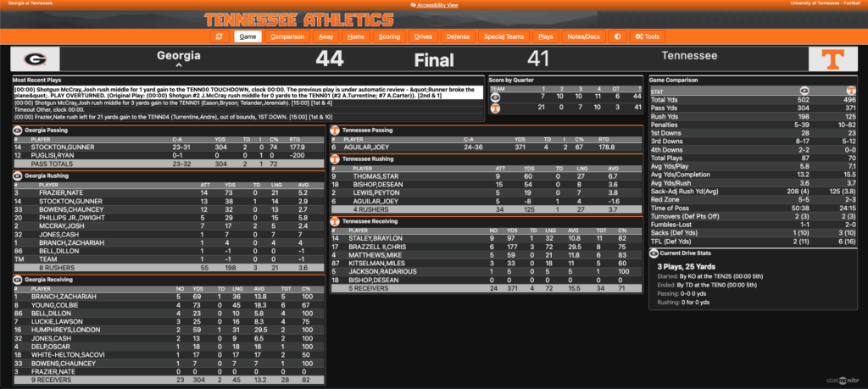Expand the chevron under Georgia
The height and width of the screenshot is (389, 868).
click(x=179, y=65)
